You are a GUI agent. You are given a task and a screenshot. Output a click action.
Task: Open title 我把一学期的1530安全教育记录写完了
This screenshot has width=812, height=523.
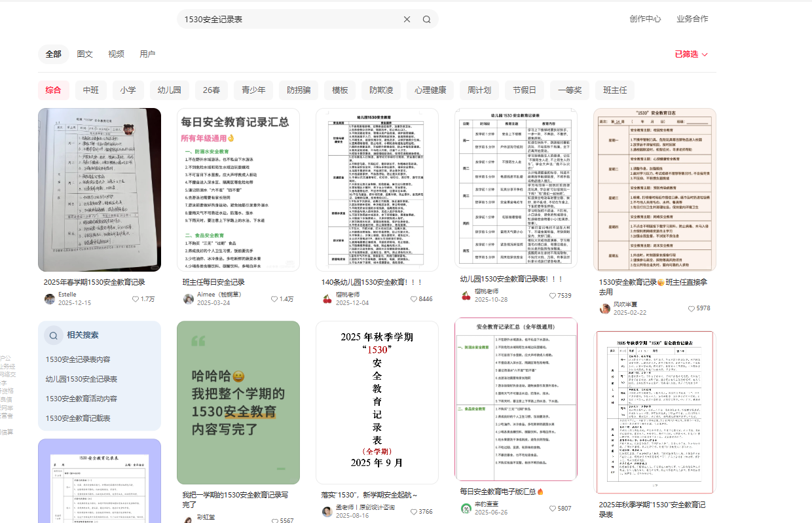tap(235, 499)
